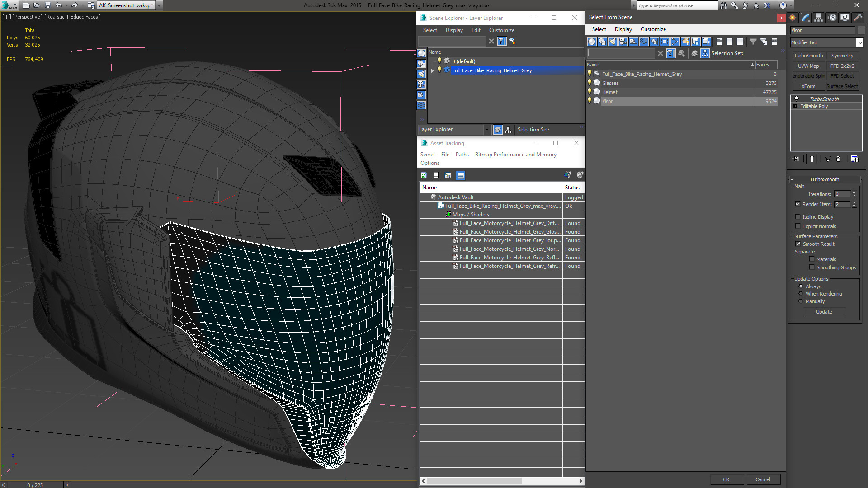Click the TurboSmooth modifier button

pyautogui.click(x=808, y=56)
